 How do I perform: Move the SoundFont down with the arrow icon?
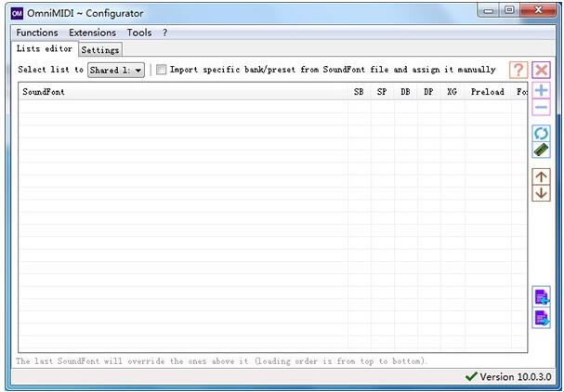coord(541,192)
